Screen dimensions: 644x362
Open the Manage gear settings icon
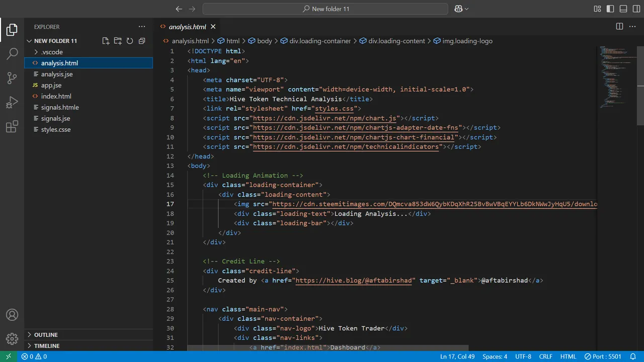tap(12, 339)
